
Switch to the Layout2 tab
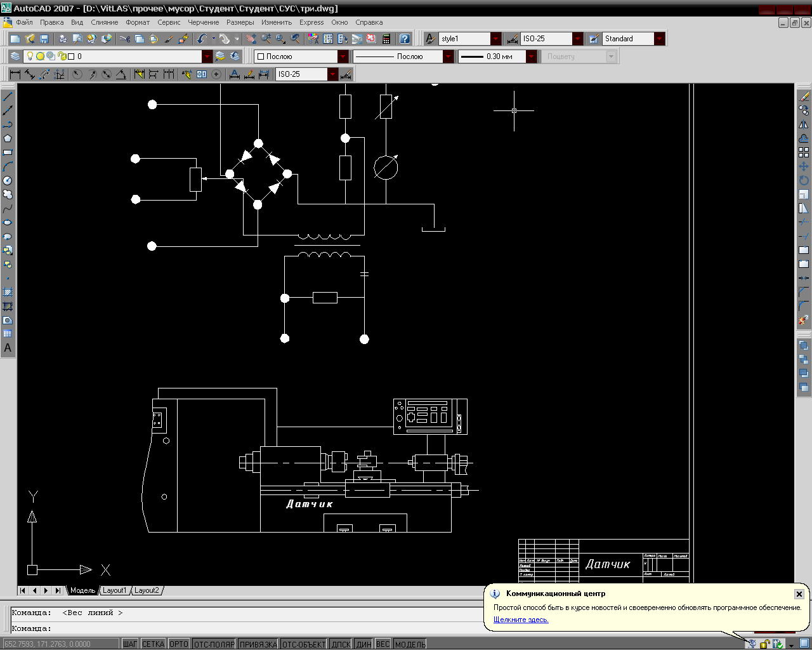coord(147,590)
